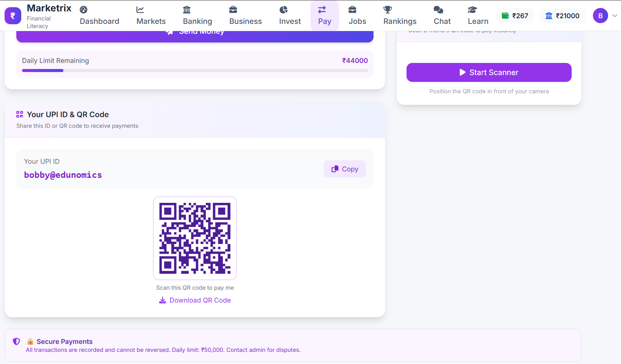Click the ₹44000 remaining limit value
Viewport: 621px width, 364px height.
[355, 61]
